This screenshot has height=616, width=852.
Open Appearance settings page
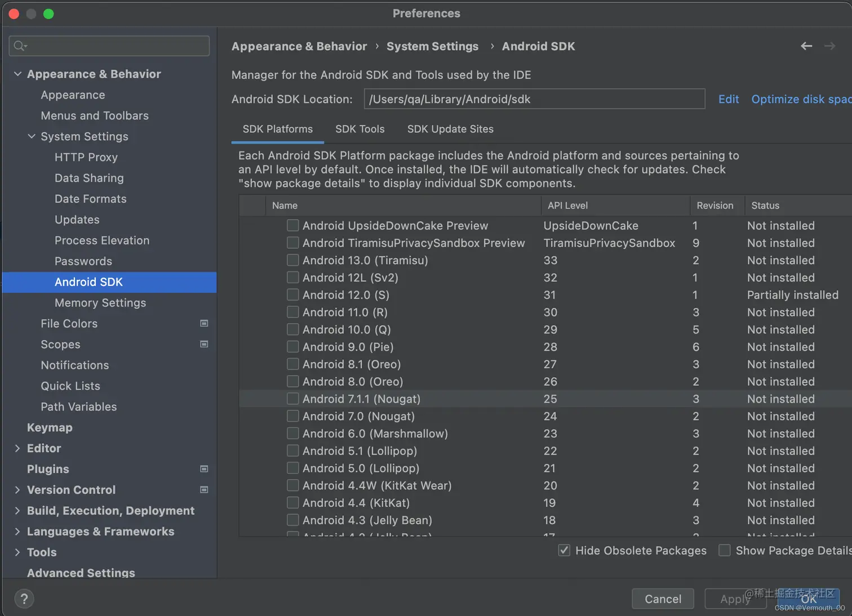(73, 95)
